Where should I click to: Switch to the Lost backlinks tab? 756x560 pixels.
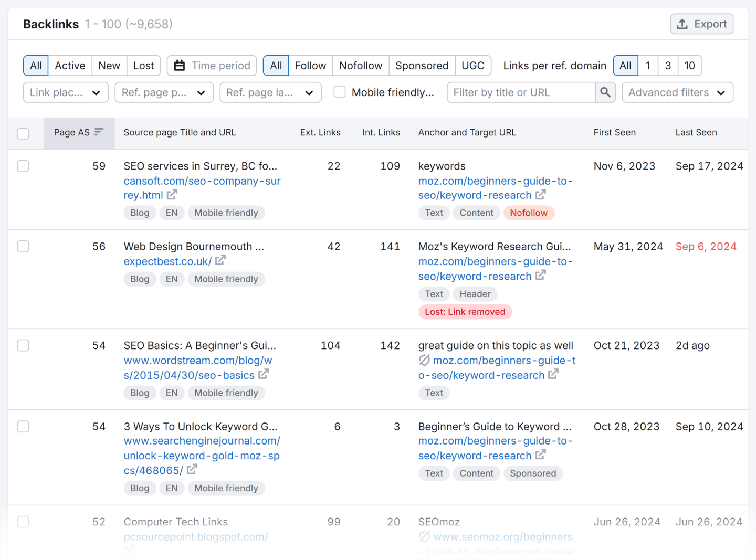pos(143,66)
